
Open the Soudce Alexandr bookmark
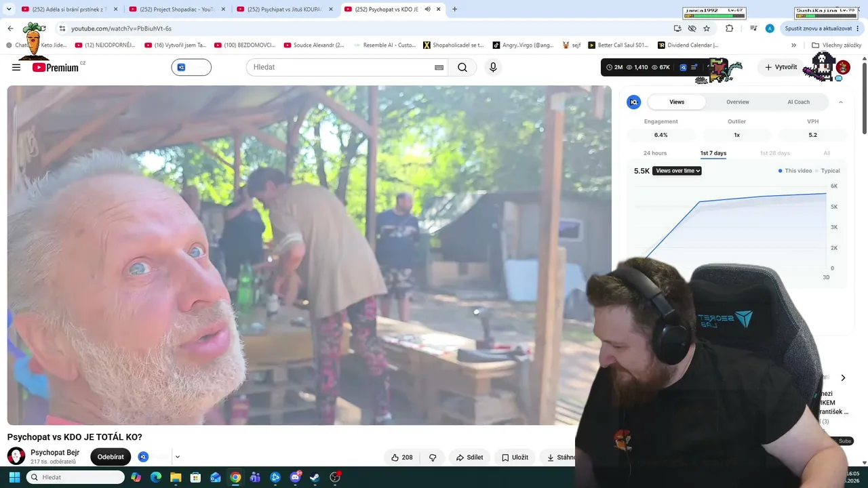314,45
